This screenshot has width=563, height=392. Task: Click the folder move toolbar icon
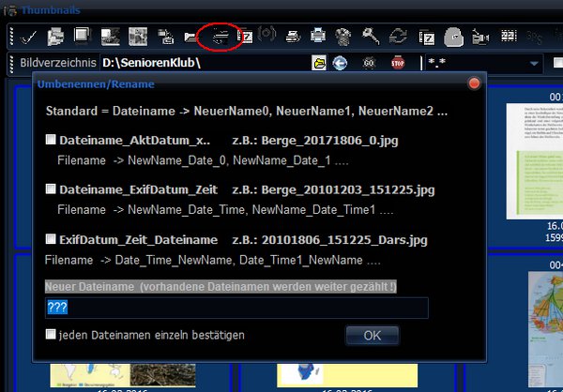pyautogui.click(x=191, y=37)
